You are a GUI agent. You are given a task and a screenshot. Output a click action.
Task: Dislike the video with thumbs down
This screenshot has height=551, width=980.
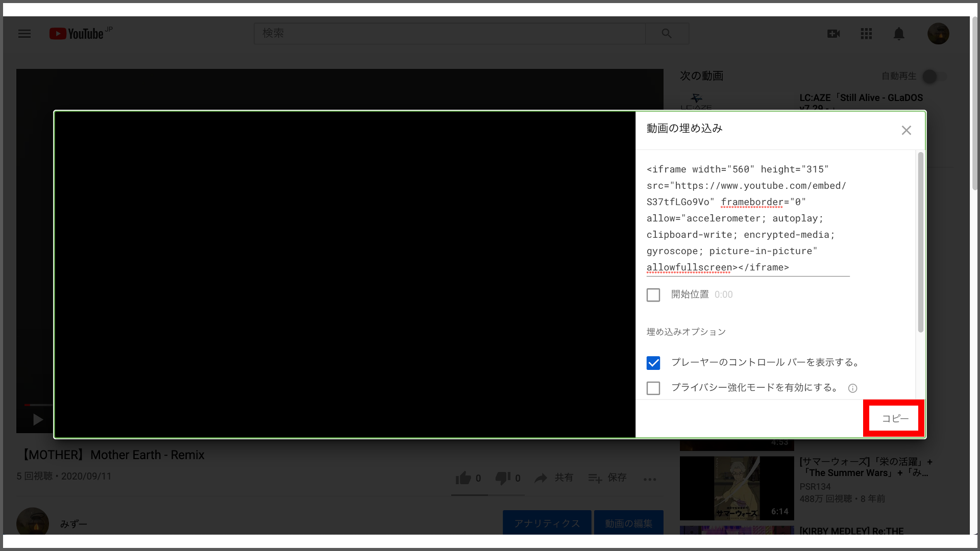(x=503, y=478)
